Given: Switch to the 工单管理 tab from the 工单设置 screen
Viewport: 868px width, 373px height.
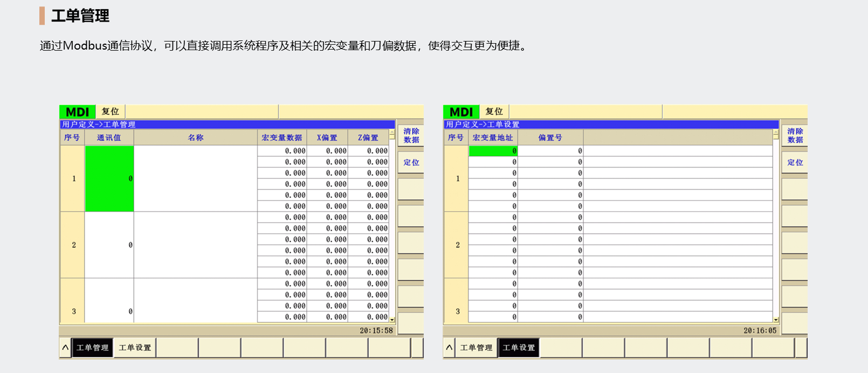Looking at the screenshot, I should pyautogui.click(x=476, y=348).
